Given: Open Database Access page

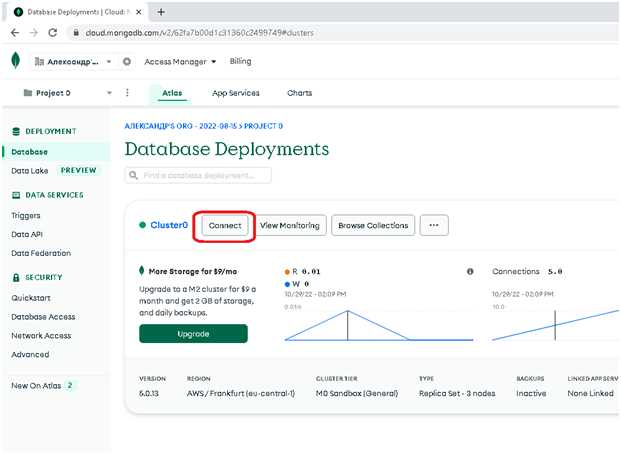Looking at the screenshot, I should pyautogui.click(x=43, y=317).
